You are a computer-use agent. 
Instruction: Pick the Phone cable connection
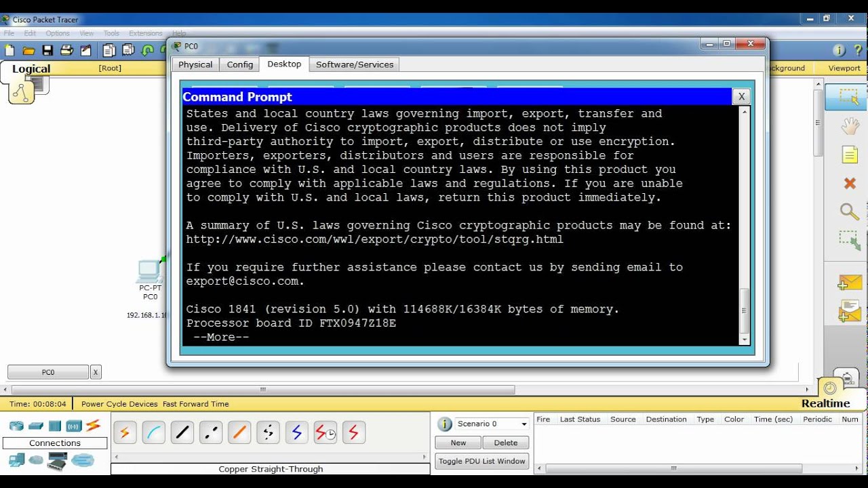pyautogui.click(x=267, y=432)
